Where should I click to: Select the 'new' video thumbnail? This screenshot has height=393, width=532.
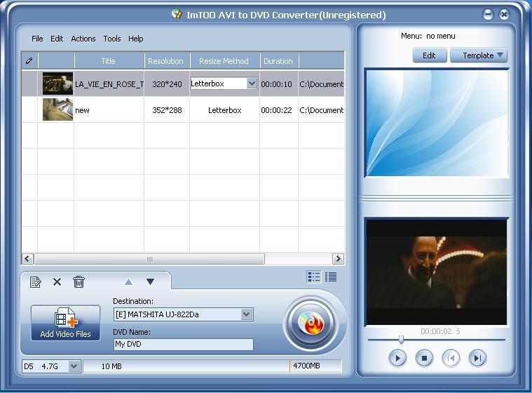(57, 109)
